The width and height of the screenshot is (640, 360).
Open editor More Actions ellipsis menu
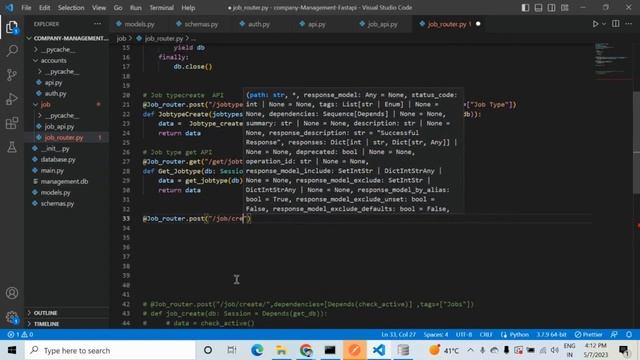[x=628, y=24]
